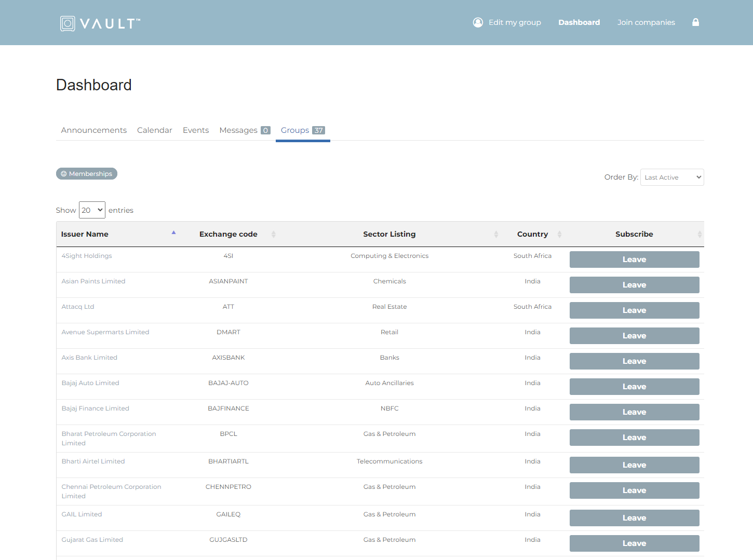This screenshot has height=560, width=753.
Task: Leave the Bajaj Auto Limited group
Action: [x=635, y=387]
